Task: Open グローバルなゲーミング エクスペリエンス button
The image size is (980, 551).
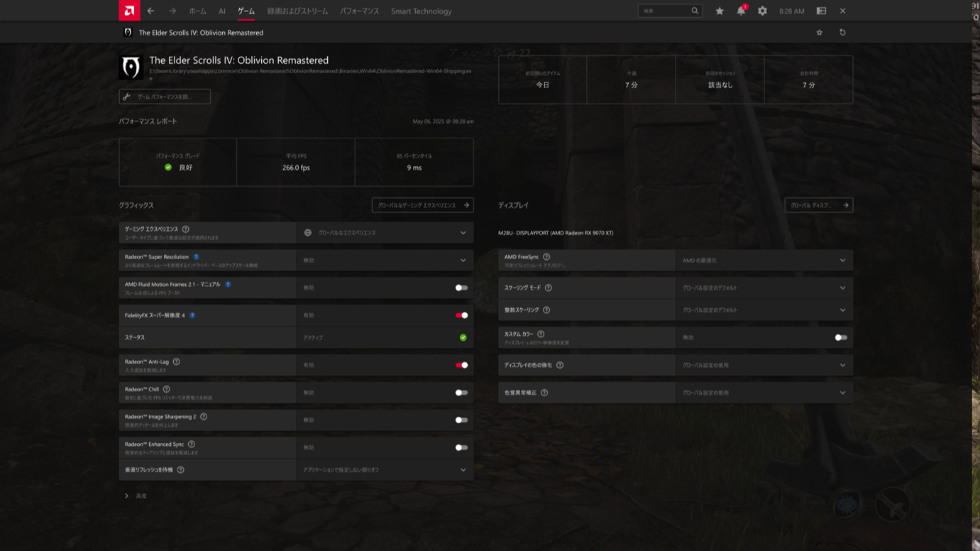Action: (x=423, y=205)
